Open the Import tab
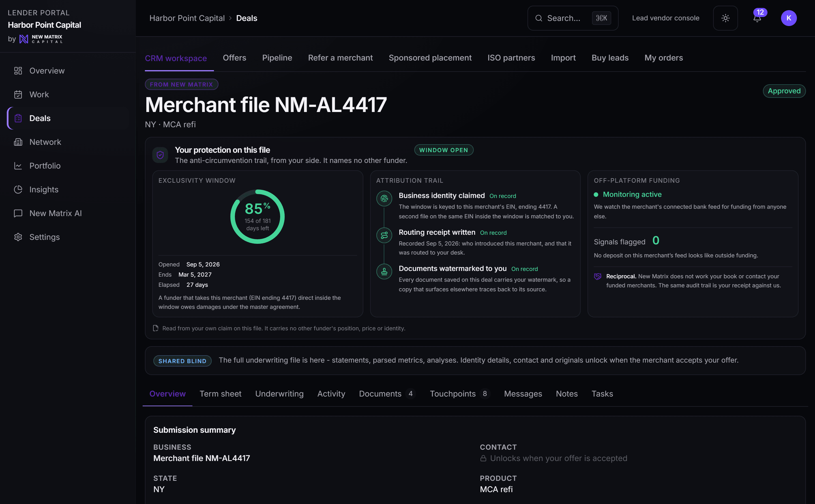This screenshot has height=504, width=815. [563, 58]
